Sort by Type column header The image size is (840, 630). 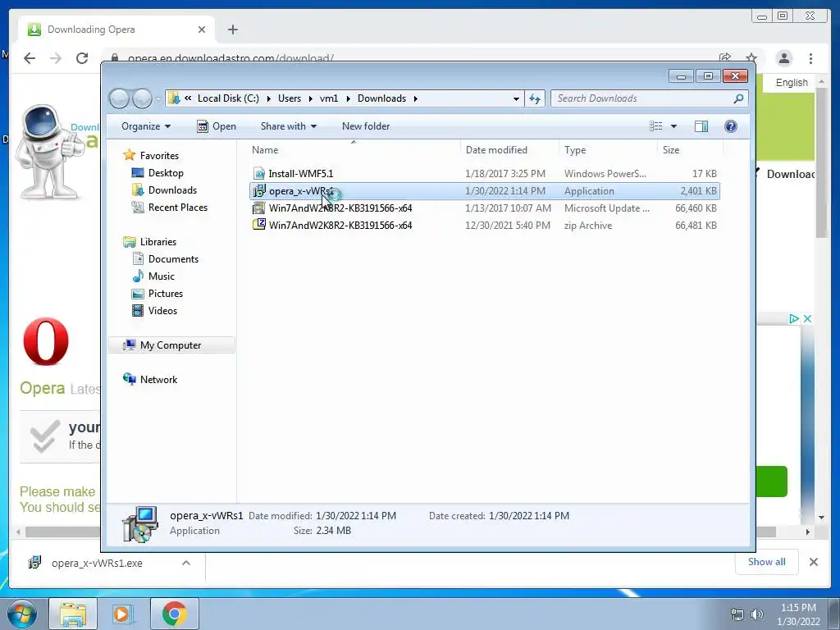(x=608, y=151)
